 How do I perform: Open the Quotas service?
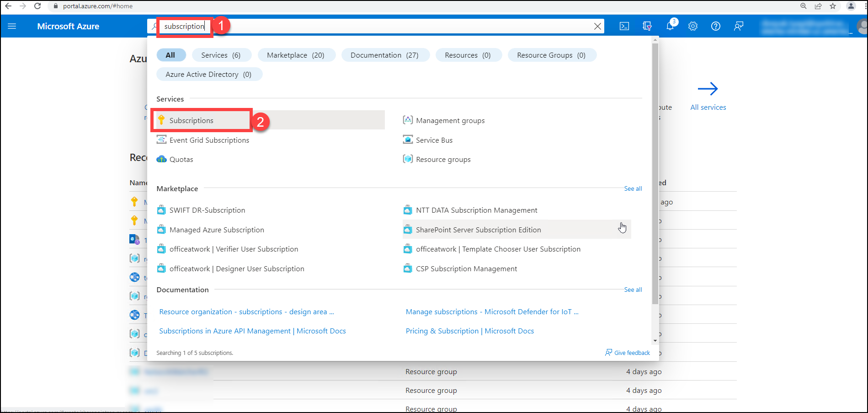181,159
